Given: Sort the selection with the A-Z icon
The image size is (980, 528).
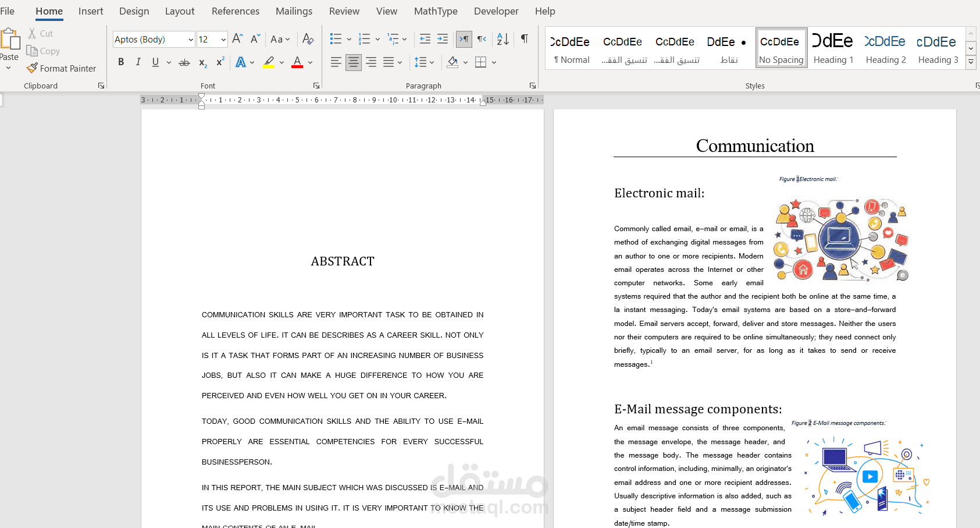Looking at the screenshot, I should click(x=503, y=39).
